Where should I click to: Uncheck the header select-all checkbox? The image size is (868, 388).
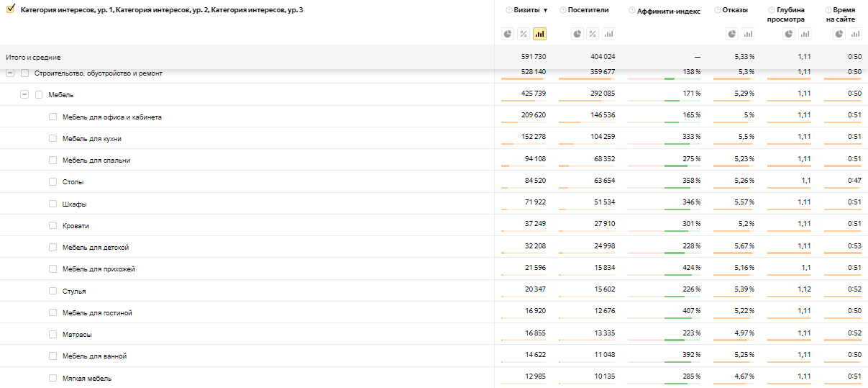click(10, 9)
